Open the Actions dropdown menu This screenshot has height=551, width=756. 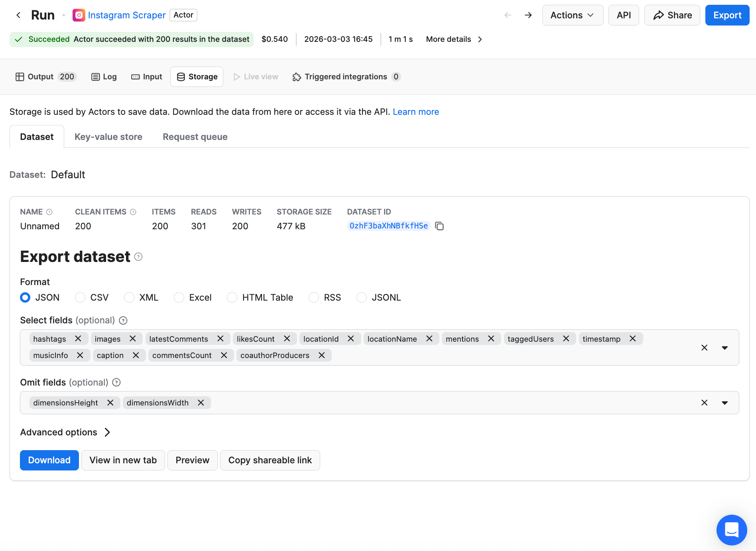(573, 15)
